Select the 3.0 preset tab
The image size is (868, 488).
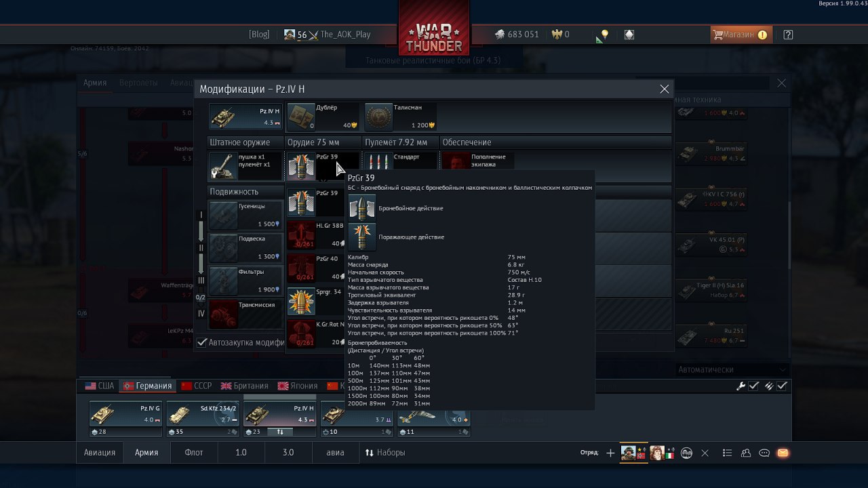pyautogui.click(x=288, y=452)
